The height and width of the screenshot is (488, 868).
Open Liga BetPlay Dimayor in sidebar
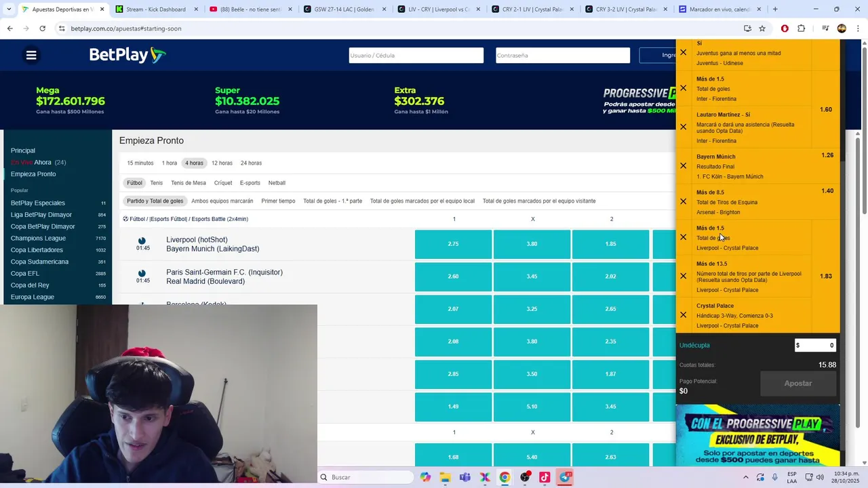pyautogui.click(x=41, y=215)
